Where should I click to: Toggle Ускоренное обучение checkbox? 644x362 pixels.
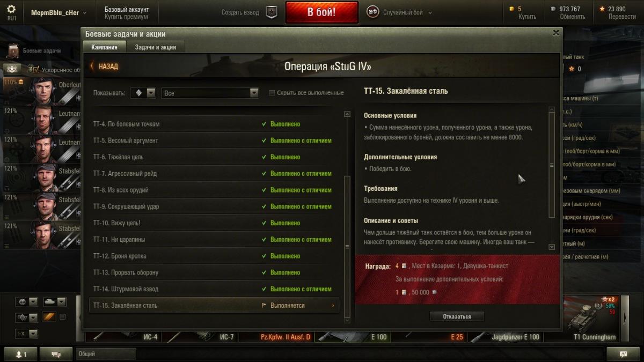coord(36,70)
